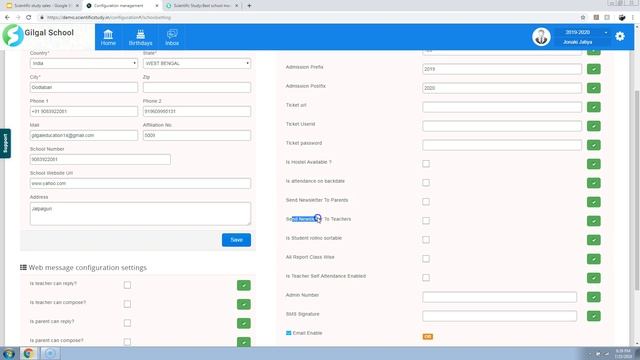Click the Zip input field
640x360 pixels.
tap(197, 87)
